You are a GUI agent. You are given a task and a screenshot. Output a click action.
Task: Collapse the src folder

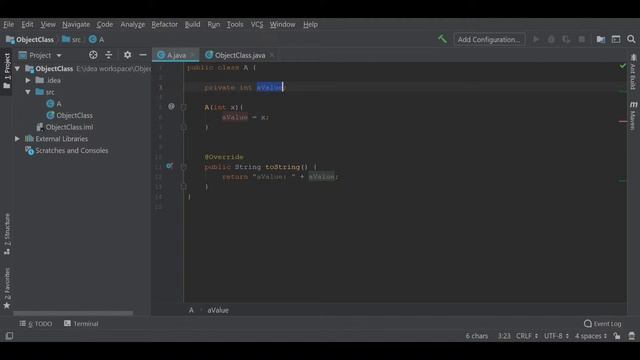(28, 92)
